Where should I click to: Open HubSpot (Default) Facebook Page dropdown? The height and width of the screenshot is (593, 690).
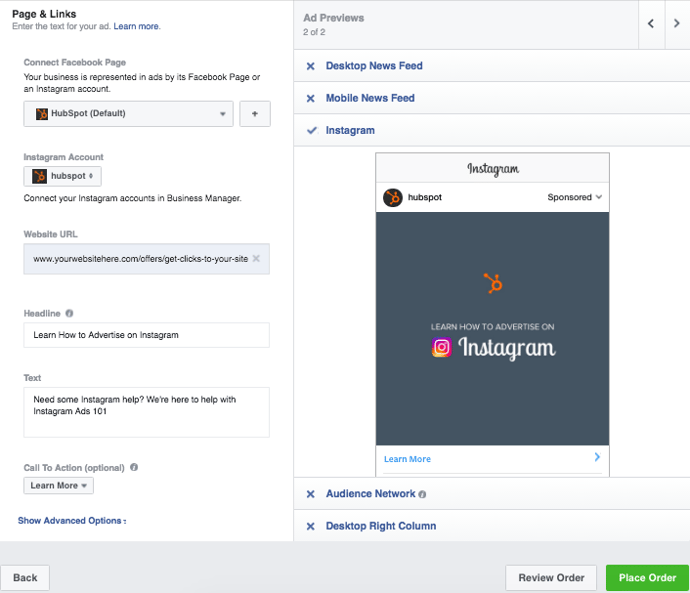point(128,114)
